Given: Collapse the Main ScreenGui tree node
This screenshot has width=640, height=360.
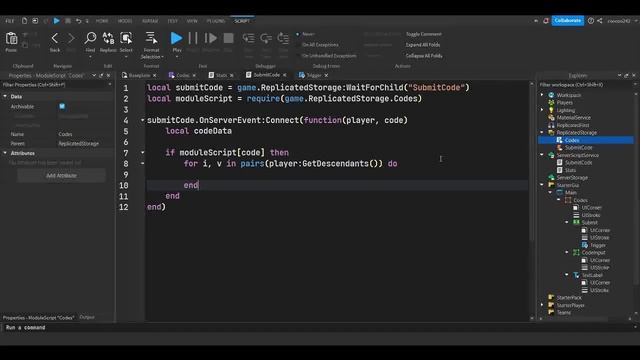Looking at the screenshot, I should [550, 193].
